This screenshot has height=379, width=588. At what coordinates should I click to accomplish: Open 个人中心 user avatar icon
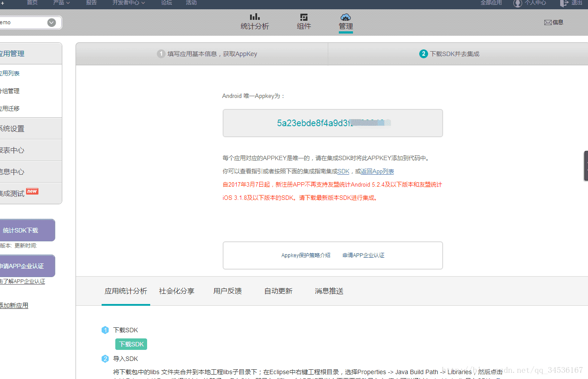(518, 3)
